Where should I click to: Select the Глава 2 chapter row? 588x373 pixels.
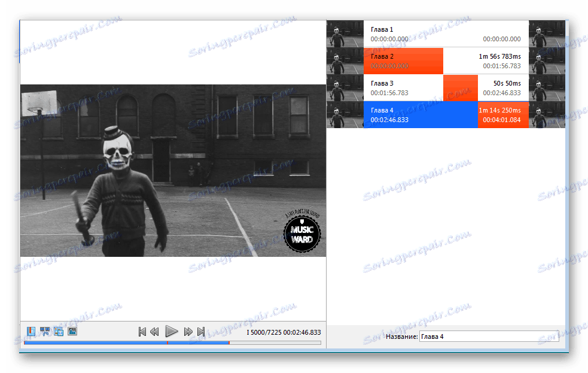pos(446,61)
